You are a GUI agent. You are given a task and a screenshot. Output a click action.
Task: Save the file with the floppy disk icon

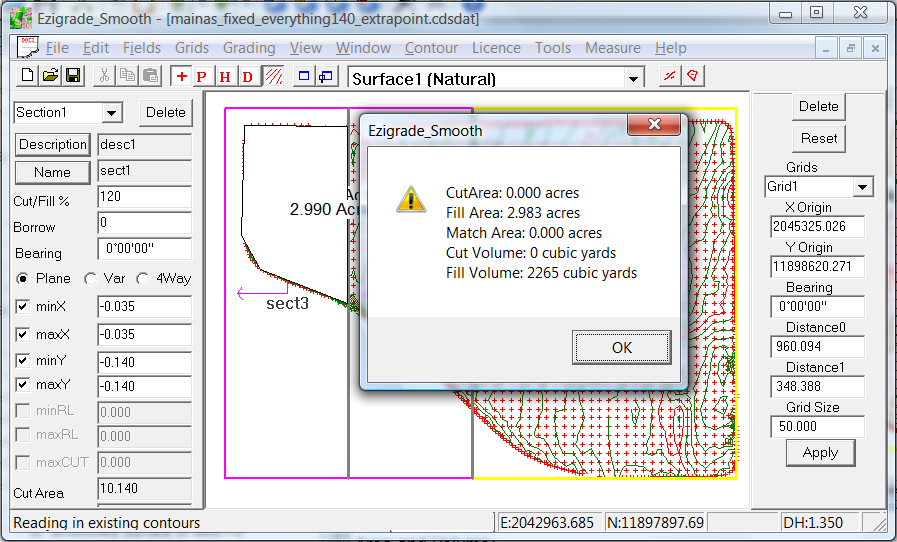click(x=73, y=76)
